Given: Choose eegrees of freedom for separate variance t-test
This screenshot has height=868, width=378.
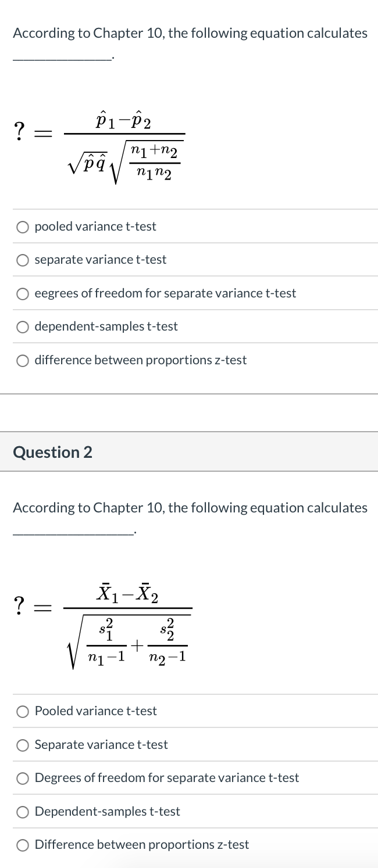Looking at the screenshot, I should click(22, 293).
